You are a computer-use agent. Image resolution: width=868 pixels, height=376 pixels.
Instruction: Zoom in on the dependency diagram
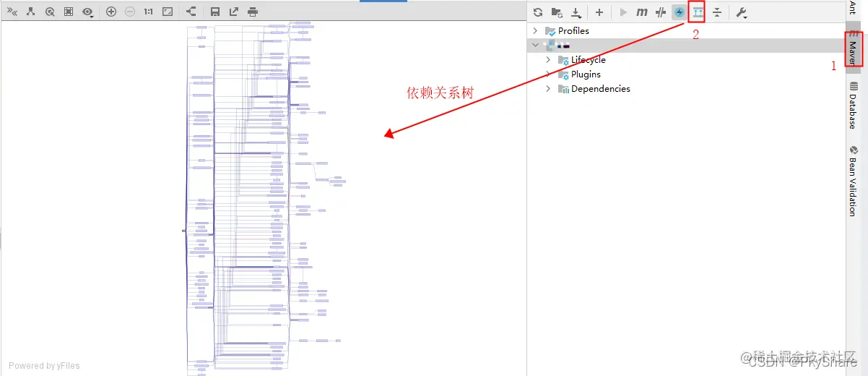tap(110, 12)
